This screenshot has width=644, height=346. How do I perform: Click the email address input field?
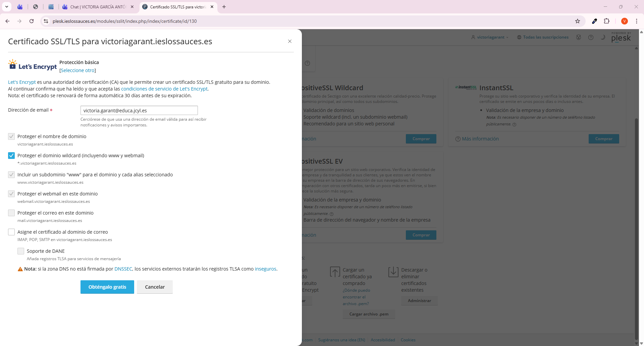[139, 111]
